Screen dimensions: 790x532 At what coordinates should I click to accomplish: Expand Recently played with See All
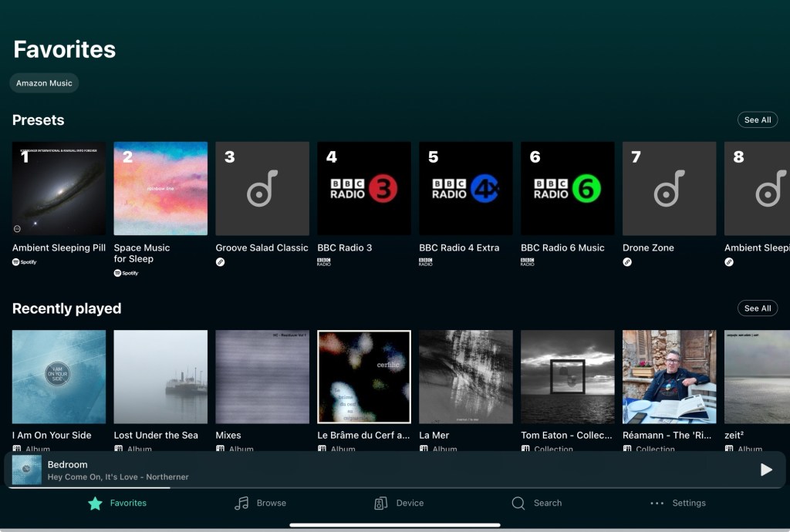click(x=757, y=308)
